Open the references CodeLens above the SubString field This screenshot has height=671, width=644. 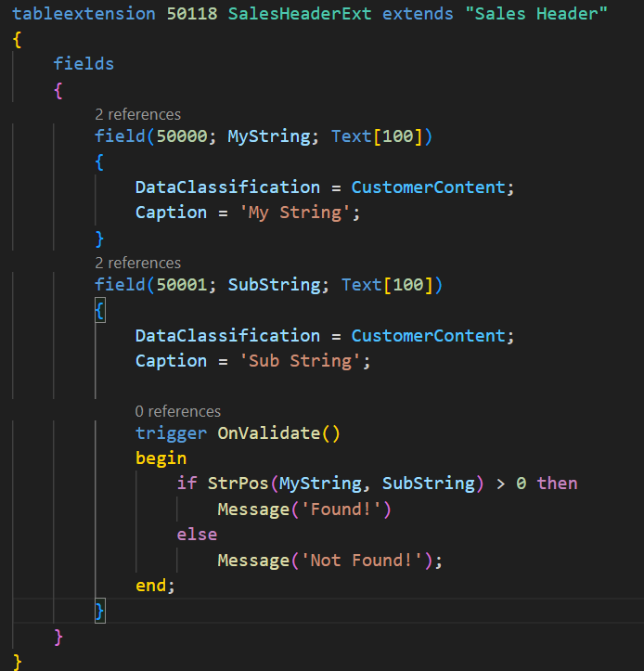(137, 263)
